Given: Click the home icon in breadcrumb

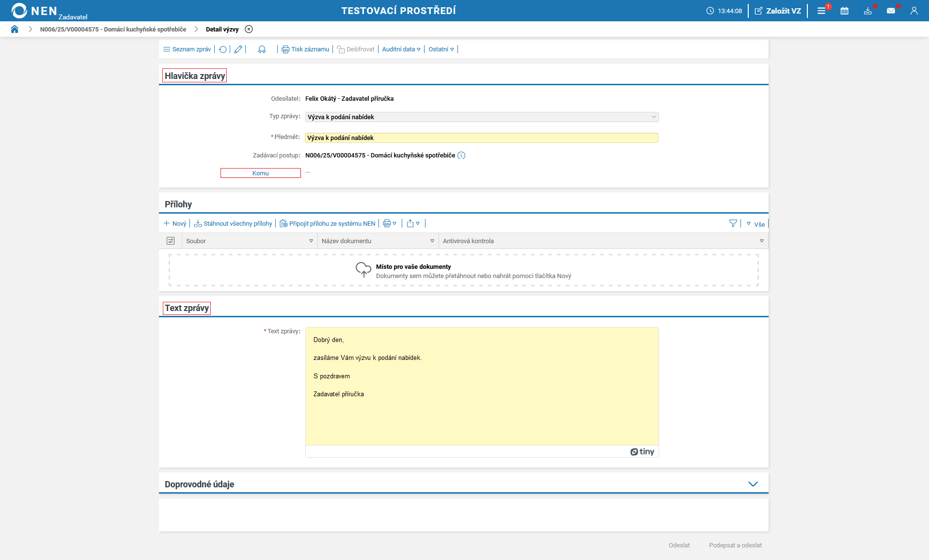Looking at the screenshot, I should pos(15,29).
